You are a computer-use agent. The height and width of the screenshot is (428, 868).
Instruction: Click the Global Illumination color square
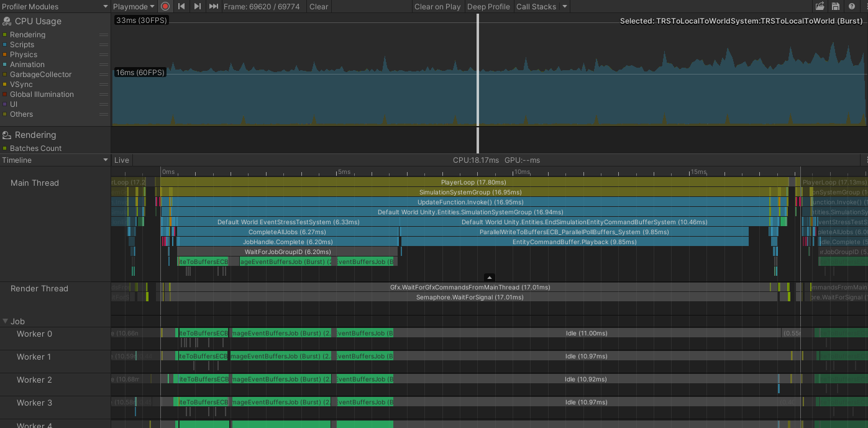pos(5,94)
